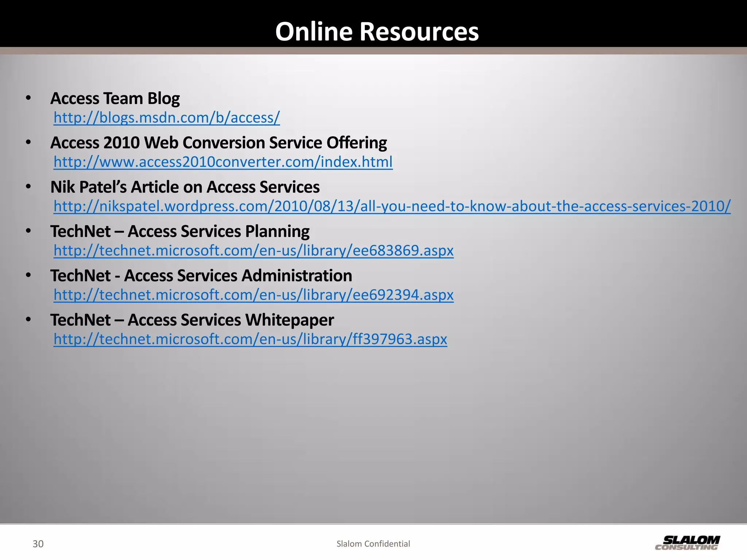Open the technet library ff397963.aspx link
This screenshot has width=747, height=560.
(250, 339)
